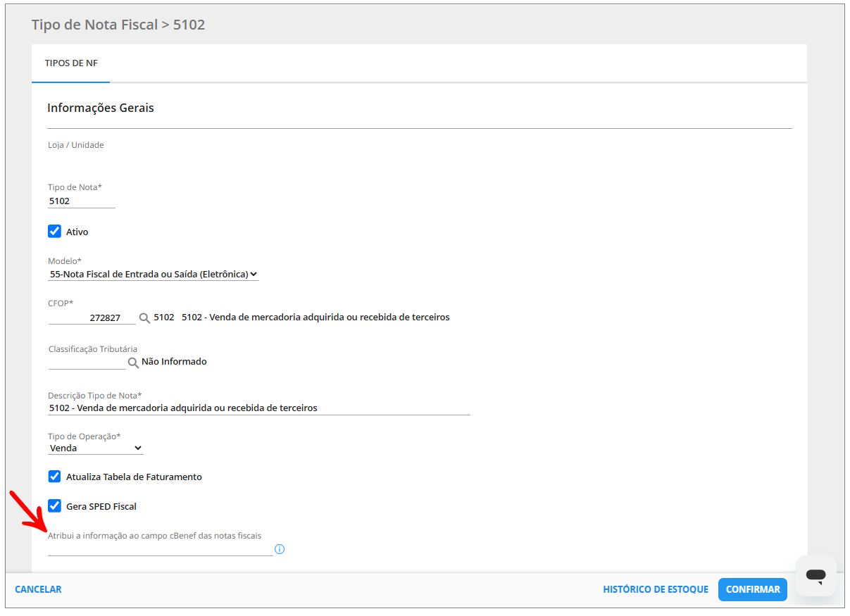850x616 pixels.
Task: Click the cBenef info icon
Action: pyautogui.click(x=280, y=549)
